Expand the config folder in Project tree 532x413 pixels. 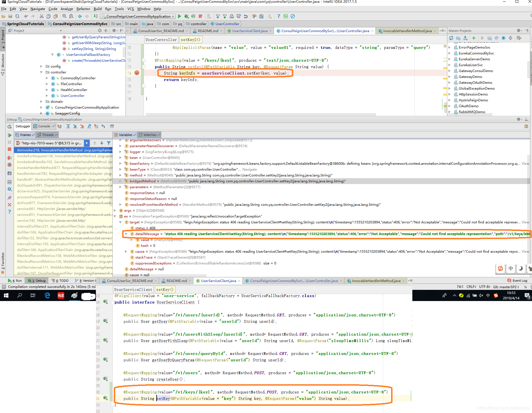coord(41,66)
